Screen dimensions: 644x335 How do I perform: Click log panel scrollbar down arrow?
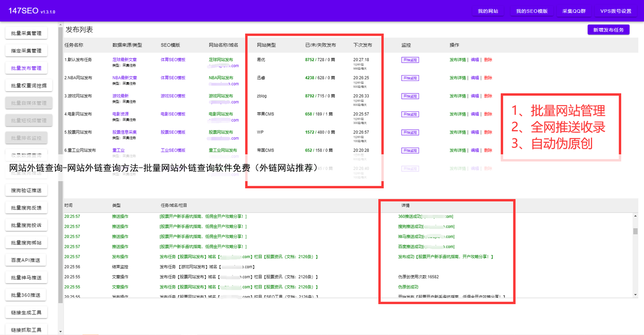pos(635,295)
